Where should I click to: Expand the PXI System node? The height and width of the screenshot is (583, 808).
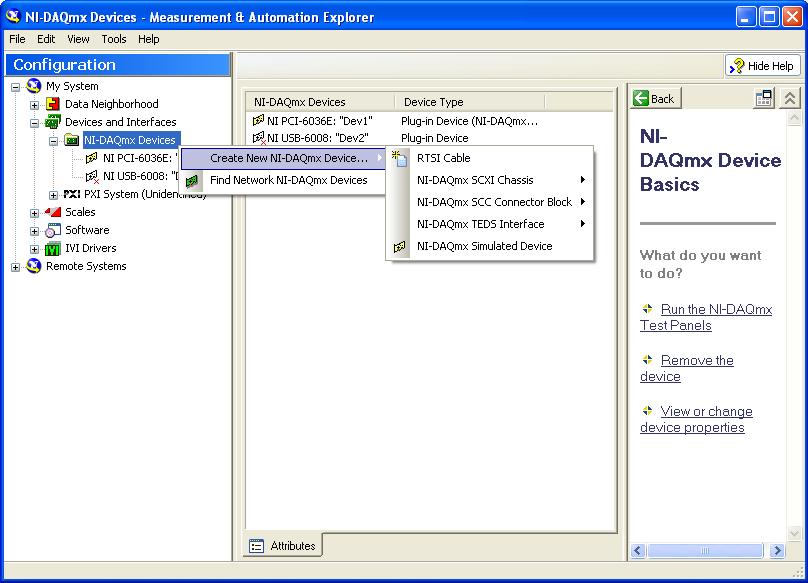pos(54,195)
